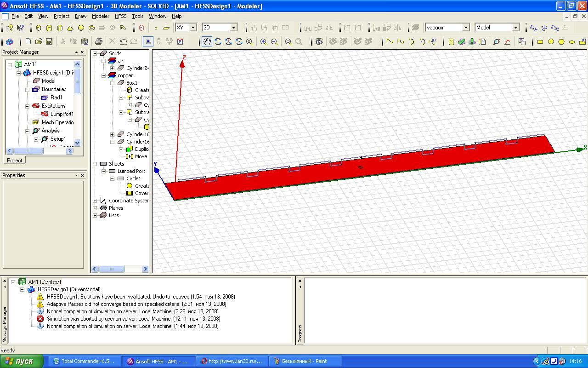Select the Draw cylinder tool

(x=49, y=28)
